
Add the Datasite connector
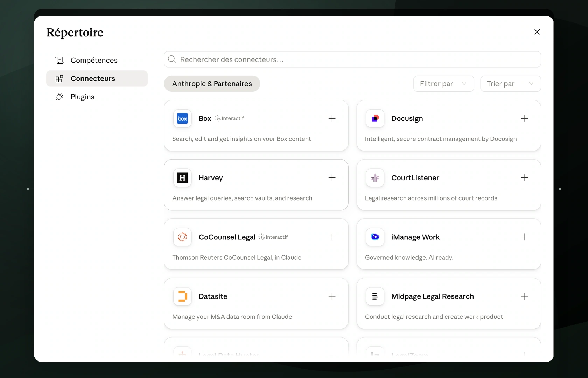pyautogui.click(x=332, y=296)
